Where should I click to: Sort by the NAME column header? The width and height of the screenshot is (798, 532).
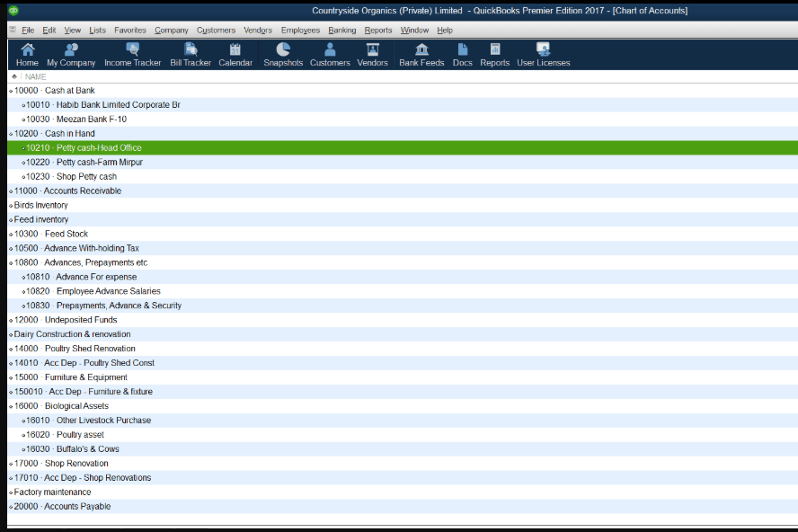click(36, 76)
